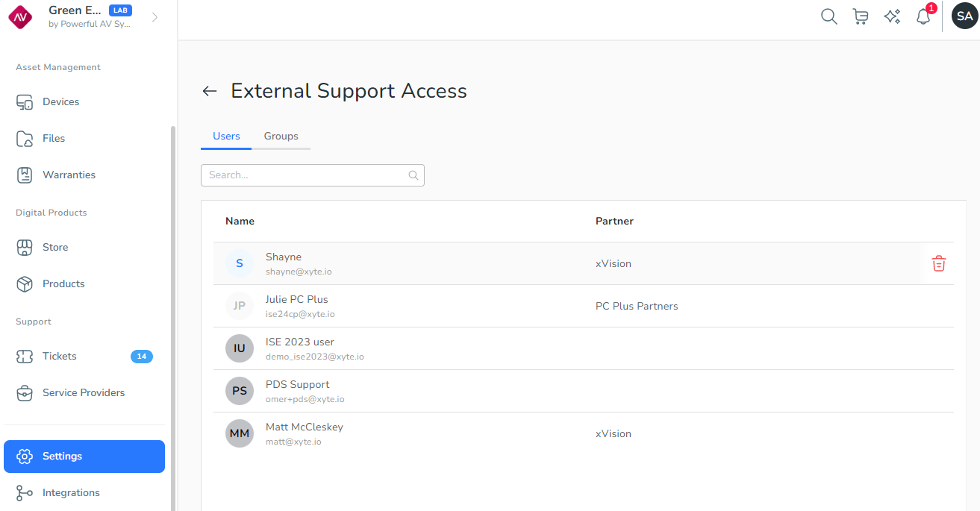
Task: Click the AV logo icon
Action: [x=21, y=16]
